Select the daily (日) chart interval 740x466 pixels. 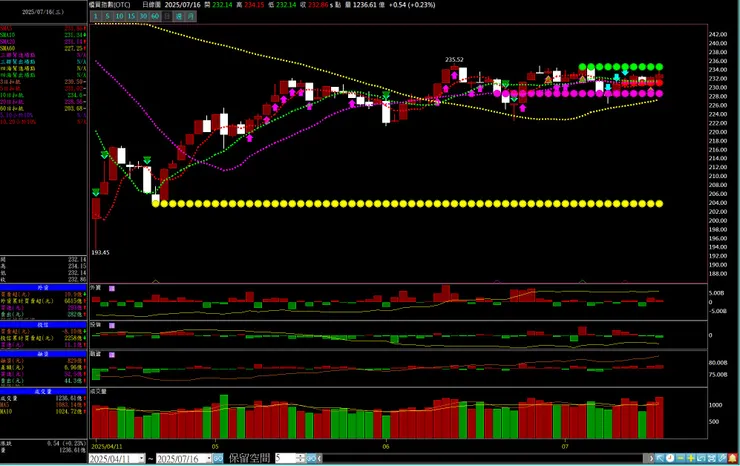(x=167, y=16)
